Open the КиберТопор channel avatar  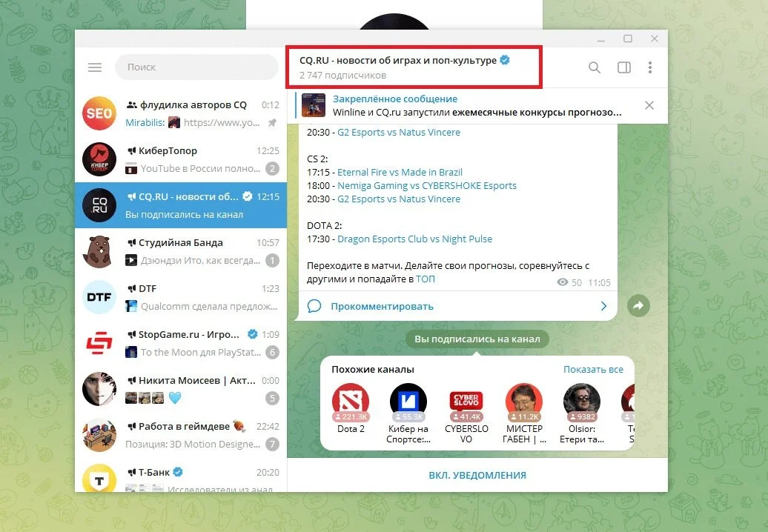tap(99, 159)
